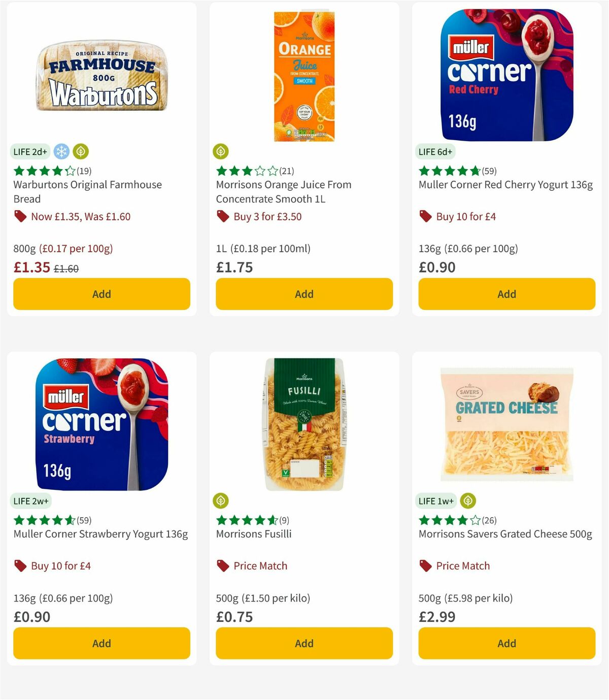Viewport: 609px width, 700px height.
Task: Add Muller Corner Strawberry Yogurt to basket
Action: (x=101, y=643)
